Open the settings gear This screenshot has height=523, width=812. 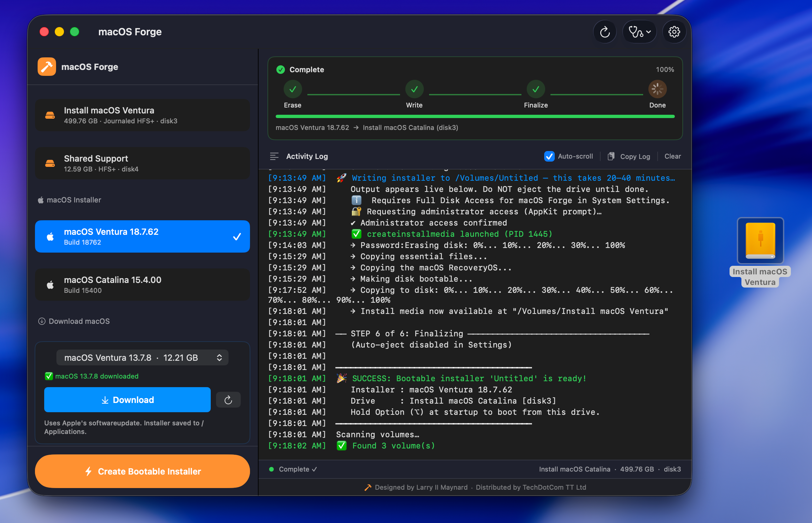point(674,32)
